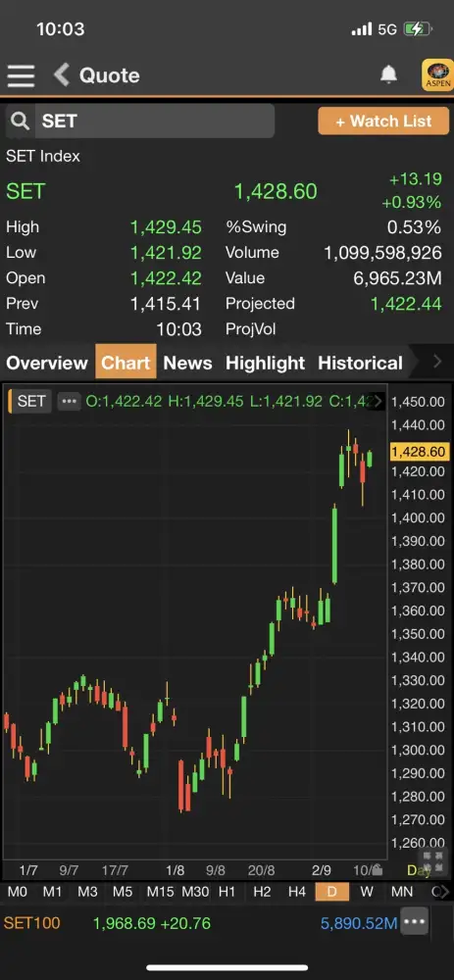Screen dimensions: 454x980
Task: Tap the last price 1,428.60 in quote header
Action: click(276, 191)
